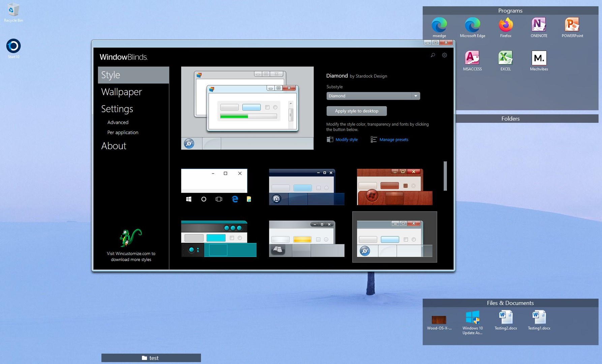Open the Settings section

(x=117, y=109)
